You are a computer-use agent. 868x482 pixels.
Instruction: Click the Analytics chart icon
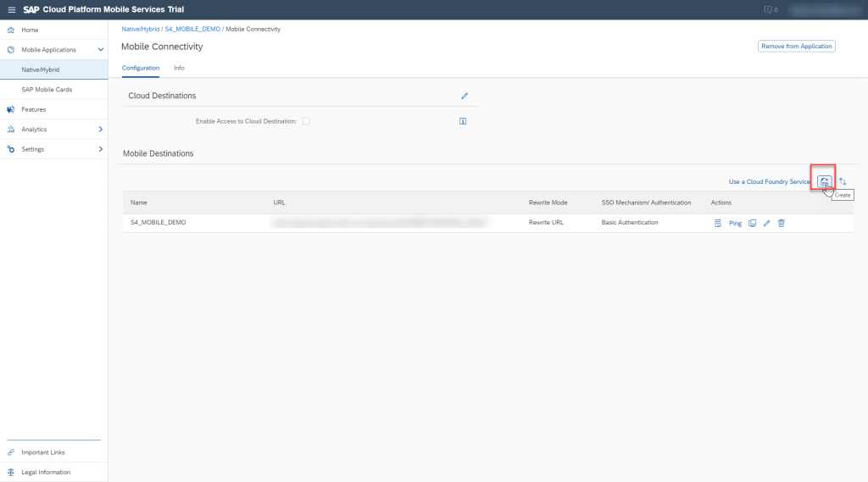tap(10, 130)
